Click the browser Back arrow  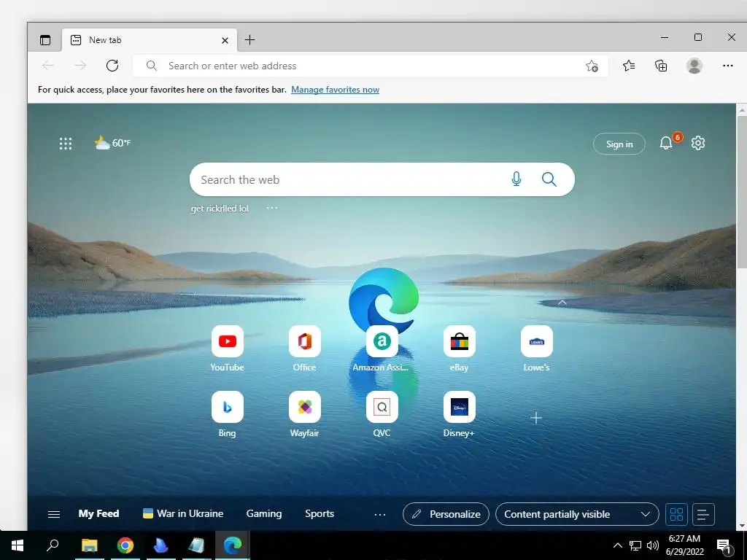click(x=48, y=66)
